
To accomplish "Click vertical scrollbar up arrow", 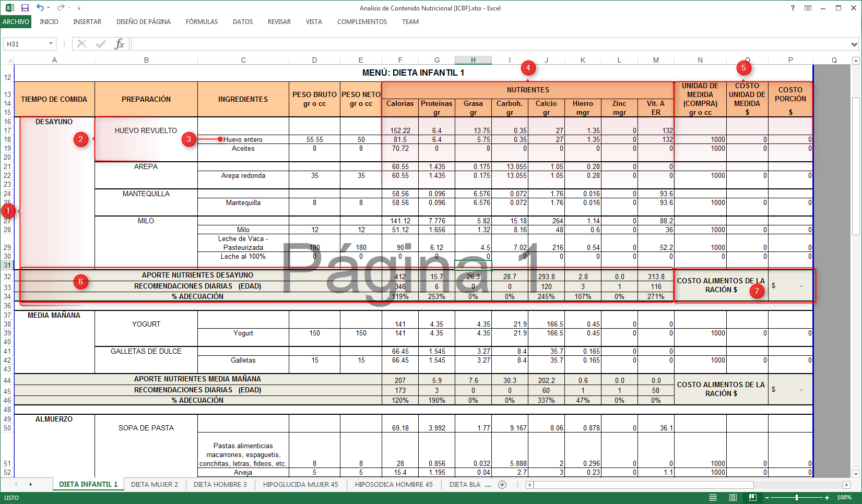I will click(x=856, y=61).
